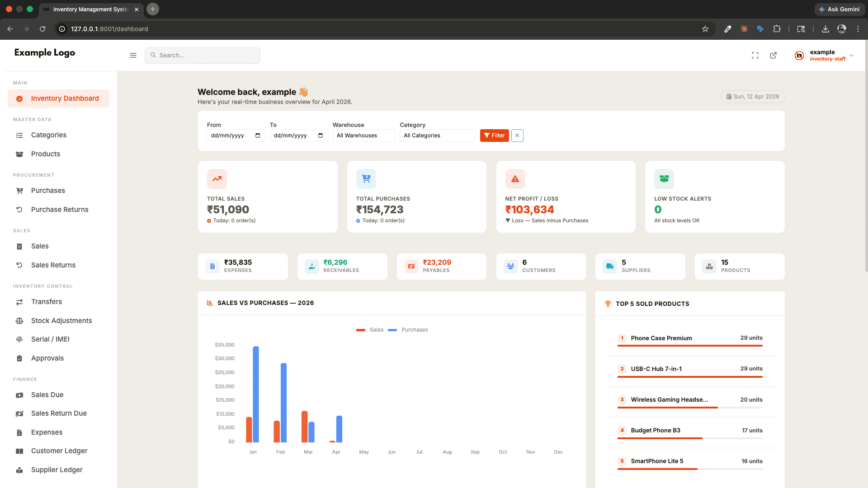The height and width of the screenshot is (488, 868).
Task: Click the fullscreen expand icon in header
Action: point(755,55)
